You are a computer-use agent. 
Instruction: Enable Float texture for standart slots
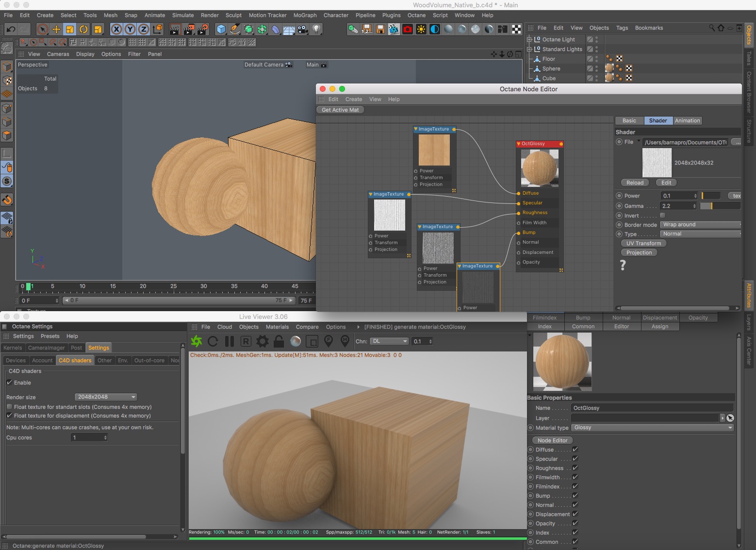click(x=9, y=407)
